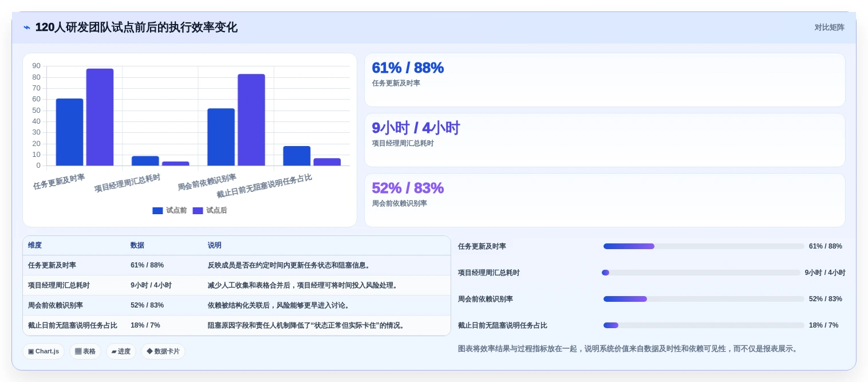Click the dashboard title 120人研发团队试点前后的执行效率变化
The width and height of the screenshot is (868, 382).
click(x=136, y=27)
